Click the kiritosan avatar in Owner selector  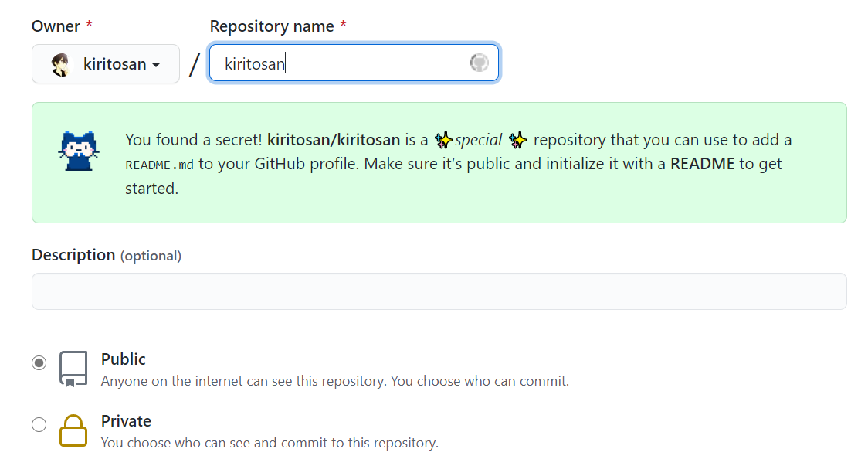pos(61,64)
